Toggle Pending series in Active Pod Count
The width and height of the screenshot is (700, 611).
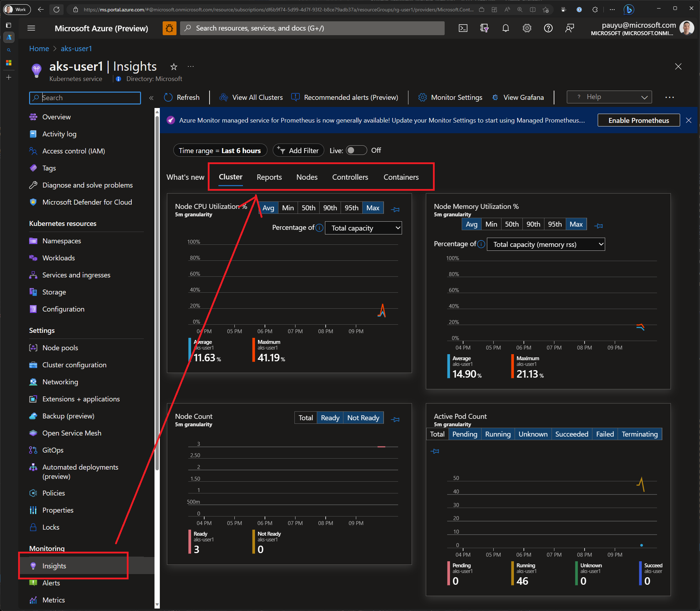tap(465, 434)
